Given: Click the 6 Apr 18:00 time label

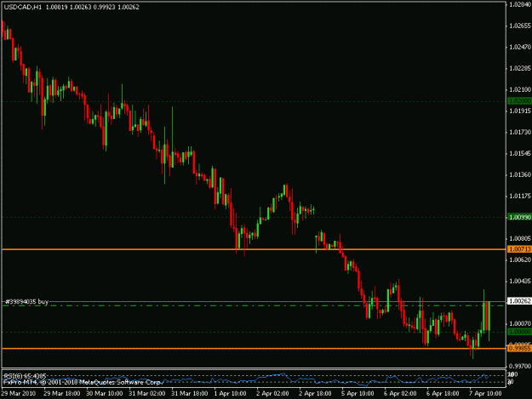Looking at the screenshot, I should (x=443, y=394).
